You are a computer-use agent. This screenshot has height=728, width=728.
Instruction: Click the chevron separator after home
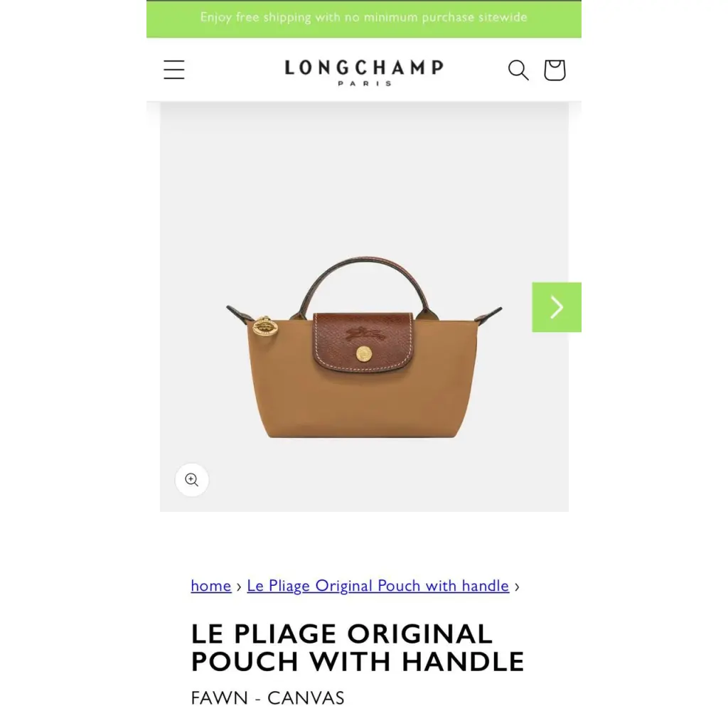[x=239, y=587]
